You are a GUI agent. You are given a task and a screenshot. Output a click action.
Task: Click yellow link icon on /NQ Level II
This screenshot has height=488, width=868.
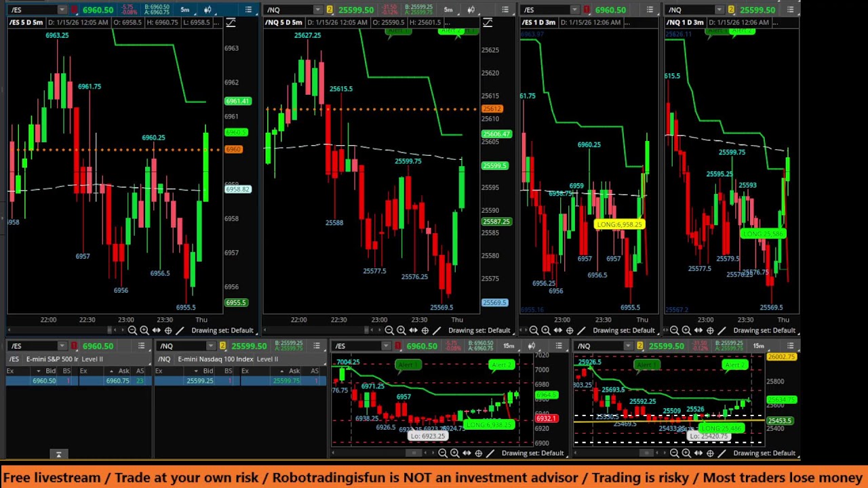pos(222,346)
